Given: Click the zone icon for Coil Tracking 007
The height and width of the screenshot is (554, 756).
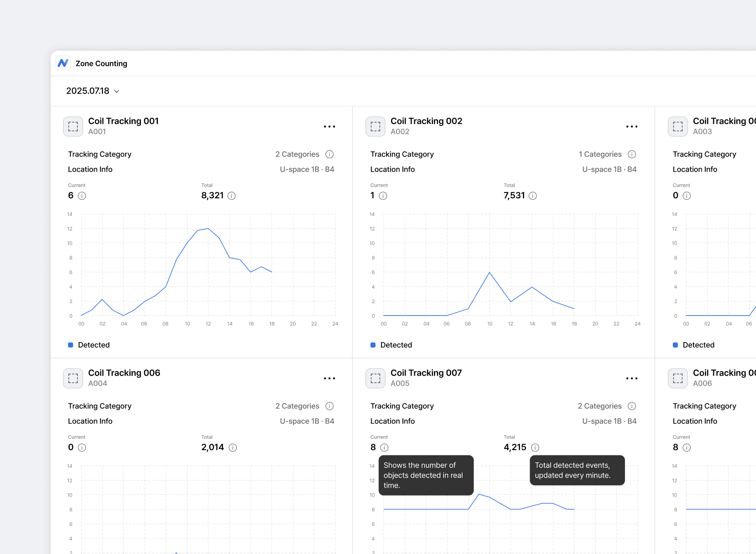Looking at the screenshot, I should 375,378.
